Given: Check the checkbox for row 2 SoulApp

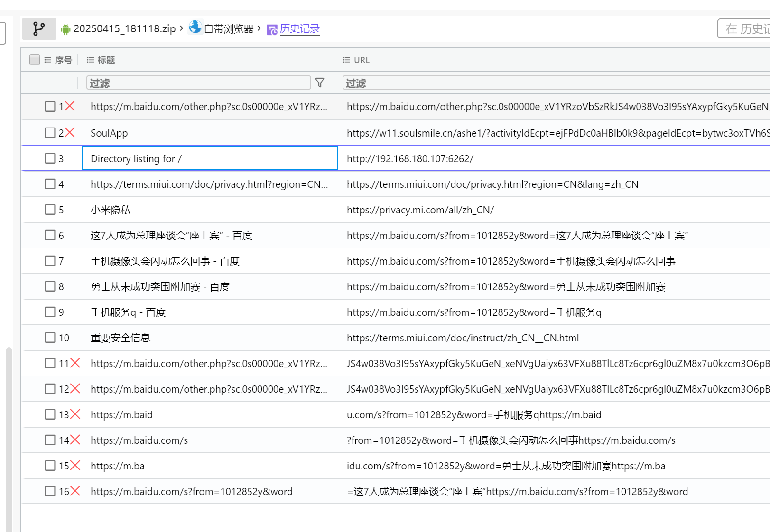Looking at the screenshot, I should tap(50, 133).
